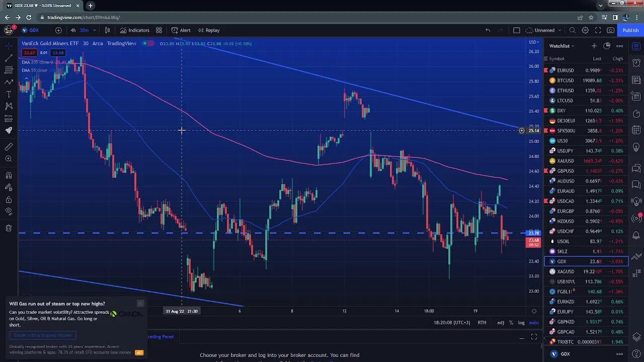Toggle RTH session mode
Image resolution: width=644 pixels, height=362 pixels.
coord(482,323)
